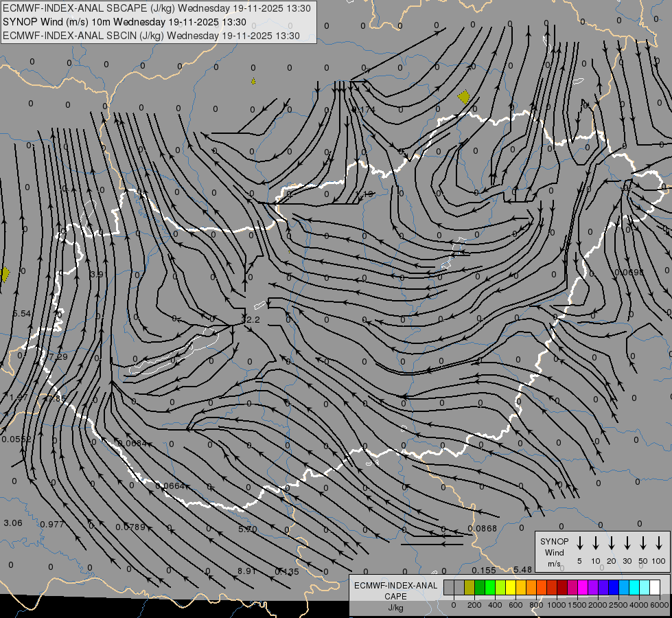Click the 5 m/s wind arrow in legend
The width and height of the screenshot is (672, 618).
pyautogui.click(x=579, y=543)
